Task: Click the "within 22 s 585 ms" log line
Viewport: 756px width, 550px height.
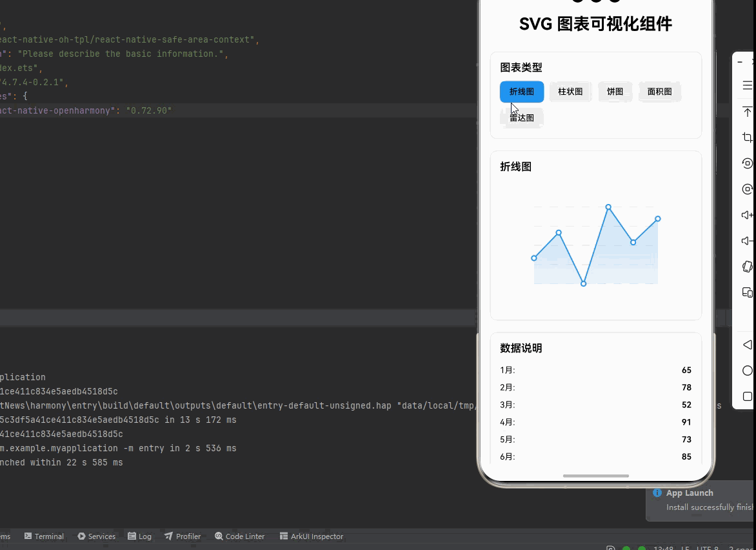Action: [77, 462]
